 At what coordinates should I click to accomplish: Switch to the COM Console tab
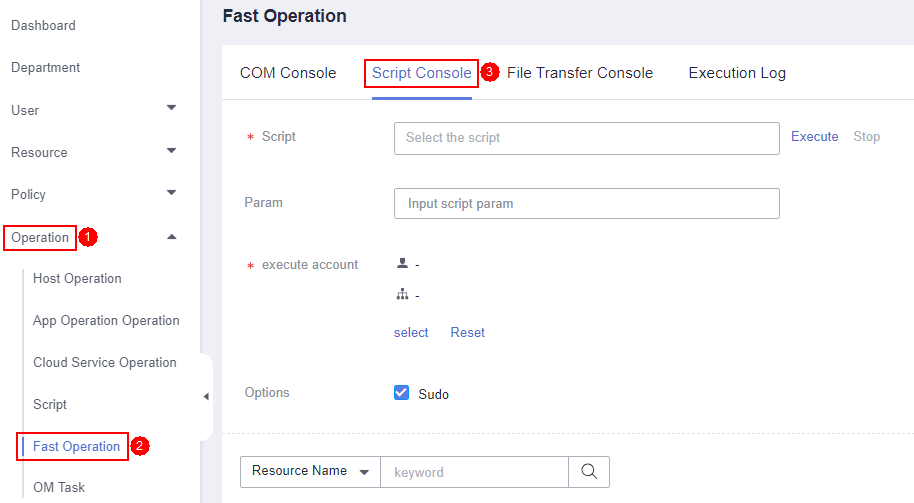coord(288,73)
